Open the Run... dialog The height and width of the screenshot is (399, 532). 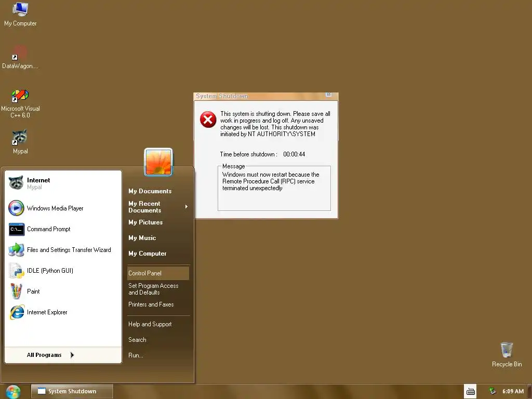click(x=136, y=355)
